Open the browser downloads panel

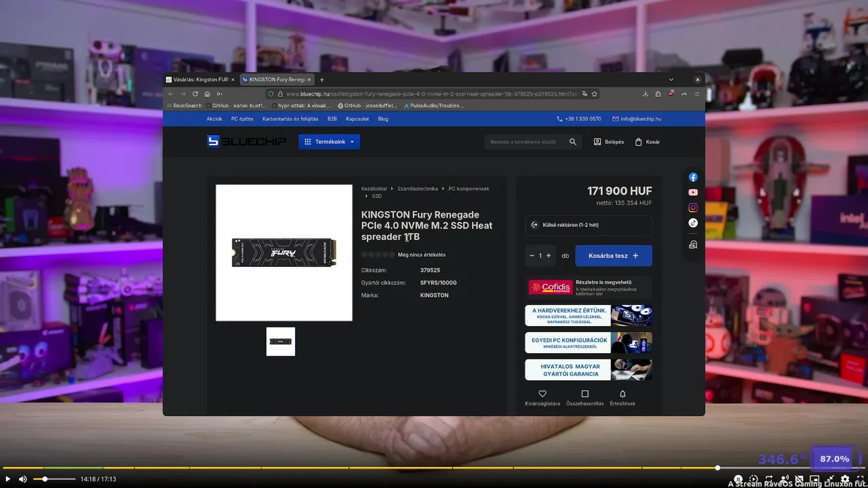click(x=646, y=94)
